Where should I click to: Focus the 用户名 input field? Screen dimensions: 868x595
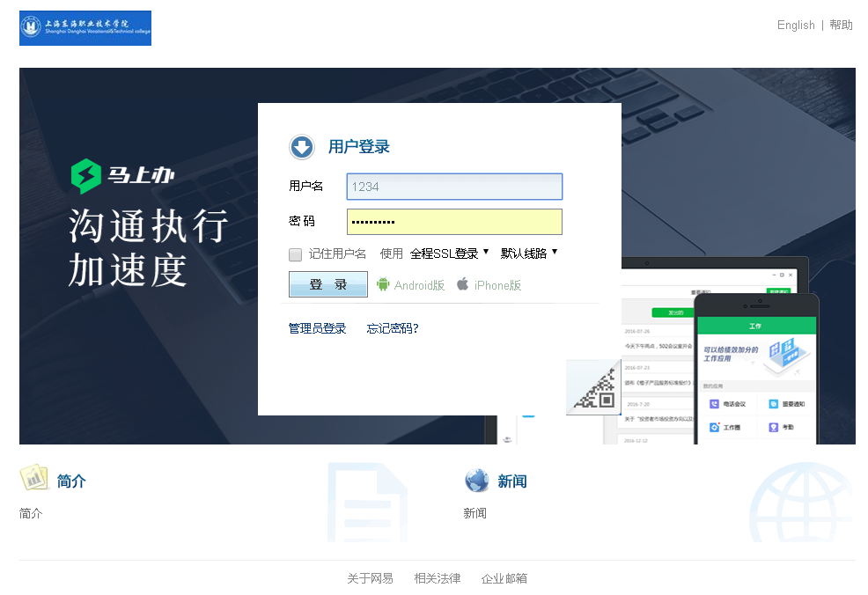click(454, 187)
